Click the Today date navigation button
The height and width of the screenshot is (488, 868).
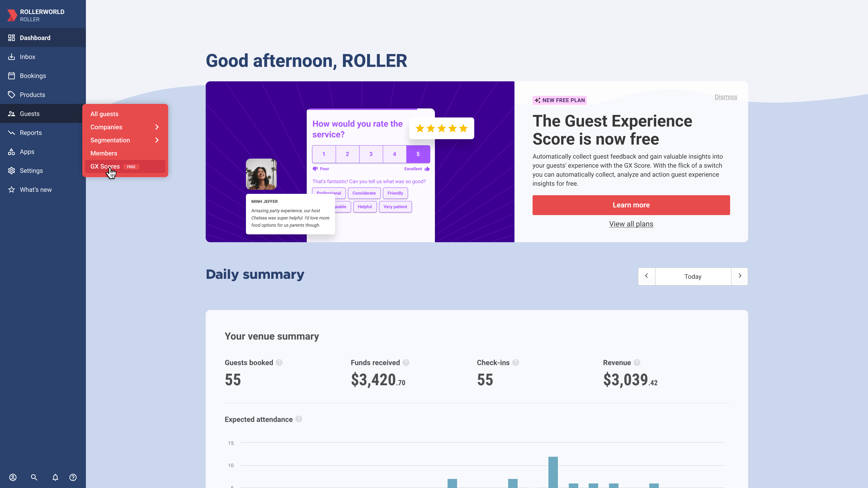point(693,276)
